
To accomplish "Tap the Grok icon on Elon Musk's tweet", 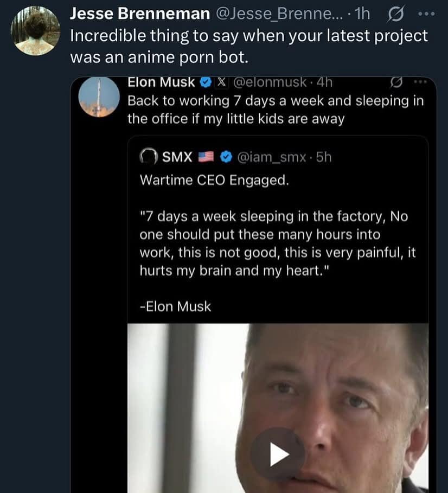I will click(x=395, y=83).
